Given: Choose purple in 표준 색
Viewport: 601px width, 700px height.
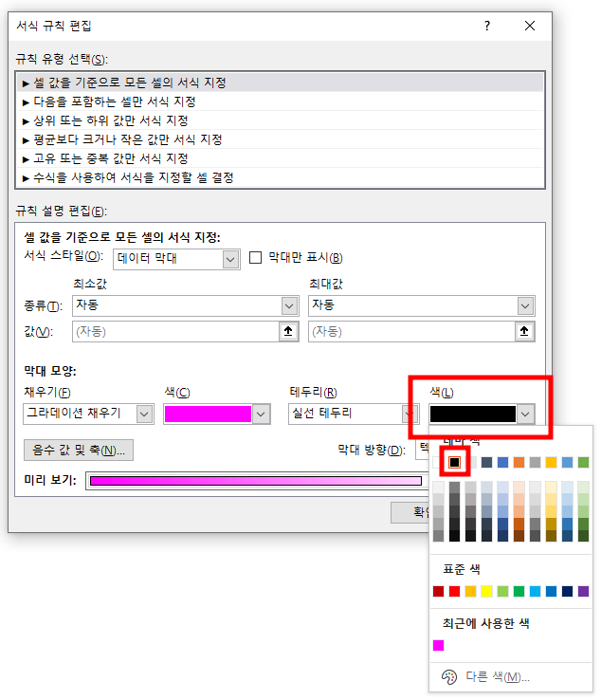Looking at the screenshot, I should tap(583, 592).
